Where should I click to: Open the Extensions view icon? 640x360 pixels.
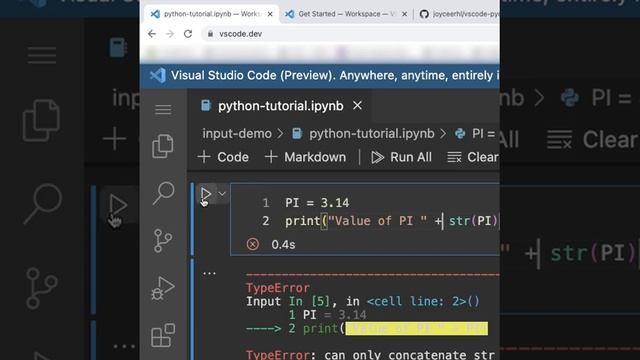tap(163, 335)
